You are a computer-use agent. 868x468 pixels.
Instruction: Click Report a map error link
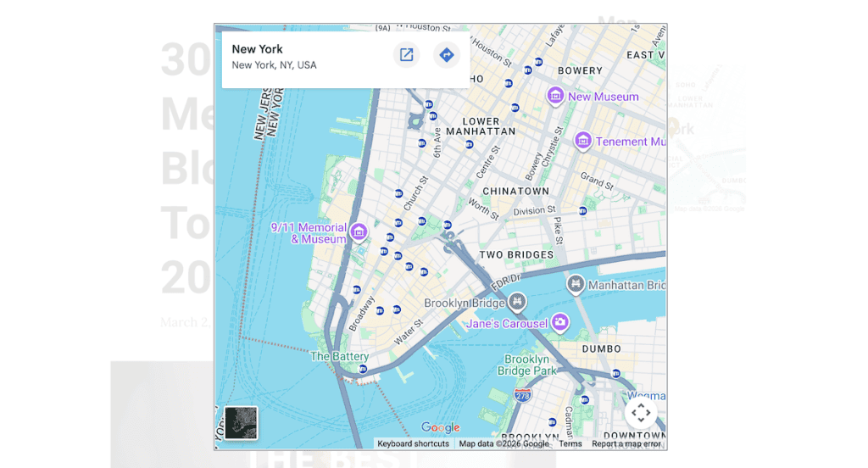tap(626, 443)
